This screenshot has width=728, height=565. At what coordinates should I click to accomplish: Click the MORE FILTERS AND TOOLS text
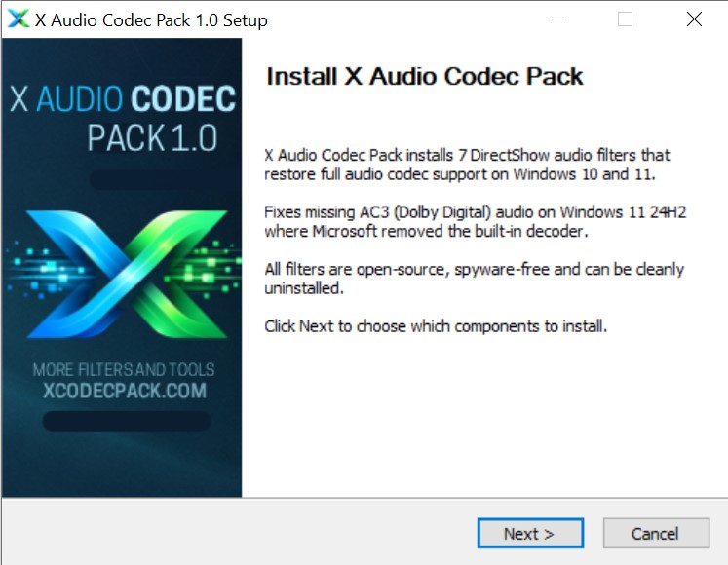coord(124,370)
